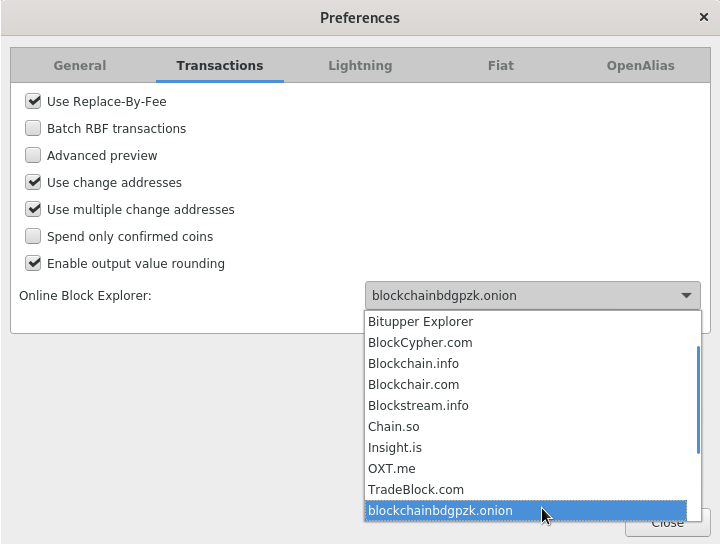This screenshot has width=720, height=544.
Task: Toggle Use multiple change addresses
Action: pyautogui.click(x=33, y=210)
